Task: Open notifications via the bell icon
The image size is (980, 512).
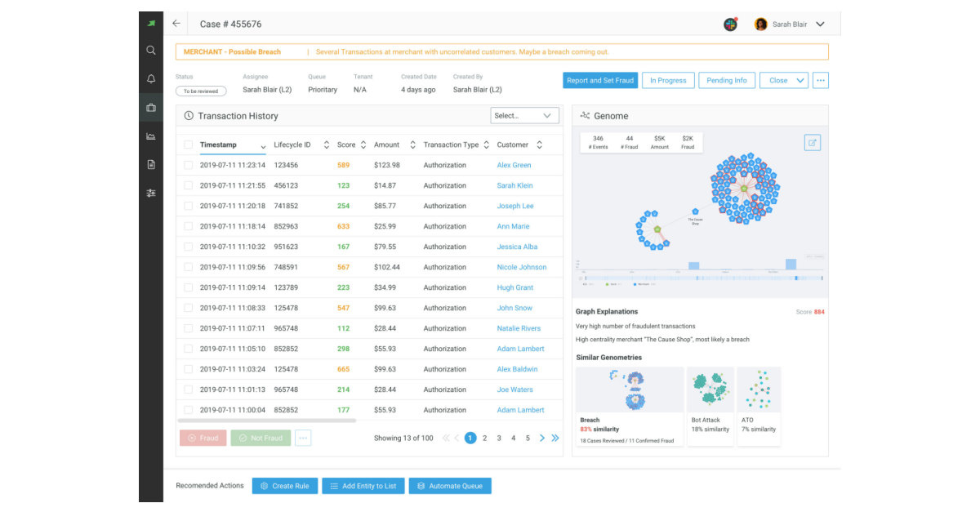Action: click(151, 79)
